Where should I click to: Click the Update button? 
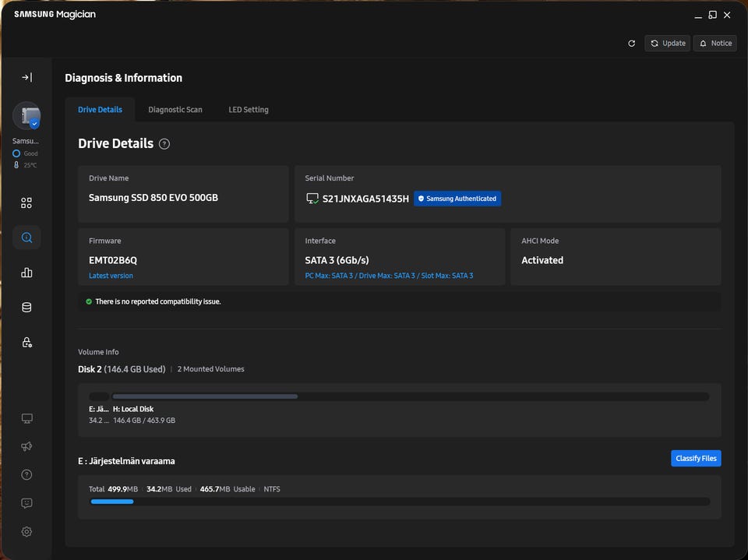668,44
